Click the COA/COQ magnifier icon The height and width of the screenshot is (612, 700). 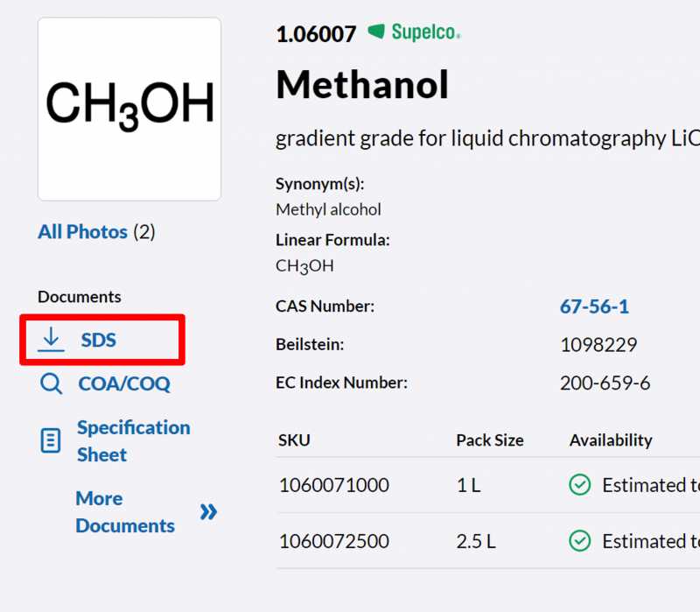click(x=51, y=383)
